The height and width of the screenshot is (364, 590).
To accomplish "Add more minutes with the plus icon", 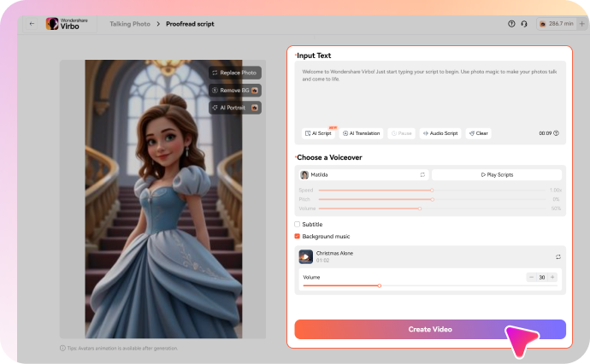I will point(581,24).
